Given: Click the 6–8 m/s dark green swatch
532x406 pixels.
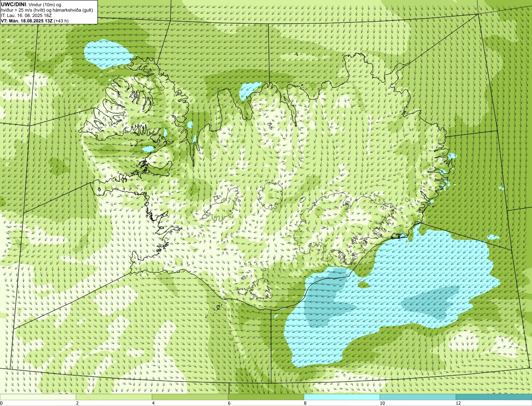Looking at the screenshot, I should click(x=266, y=397).
